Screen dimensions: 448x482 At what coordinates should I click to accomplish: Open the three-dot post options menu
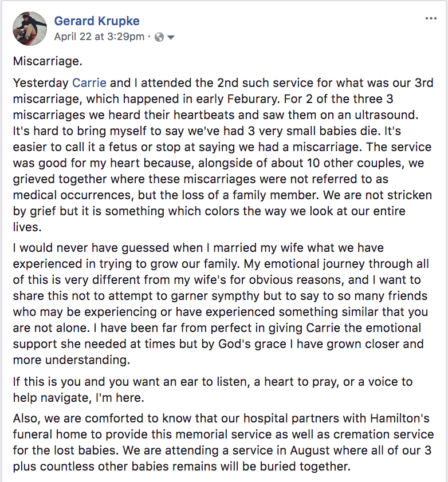click(x=430, y=18)
